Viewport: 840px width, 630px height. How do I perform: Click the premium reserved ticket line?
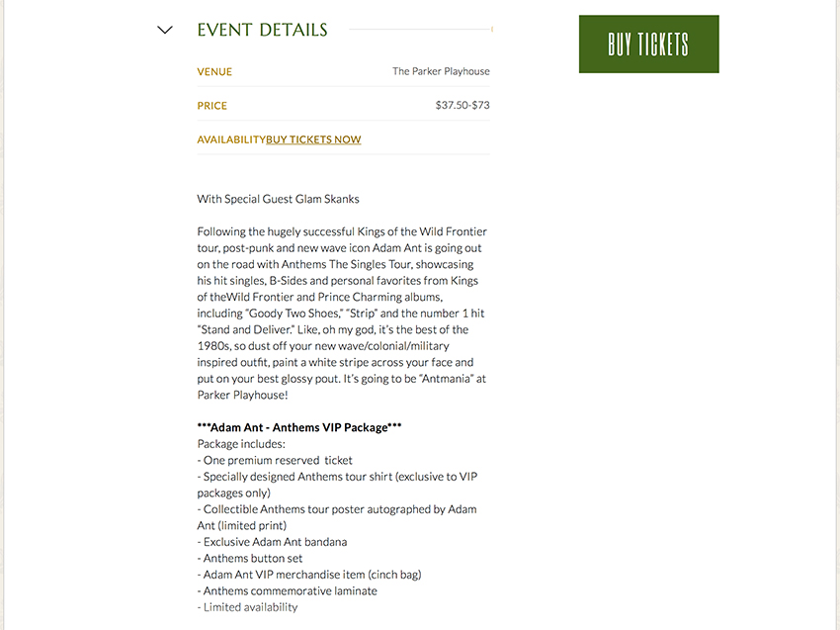(275, 460)
